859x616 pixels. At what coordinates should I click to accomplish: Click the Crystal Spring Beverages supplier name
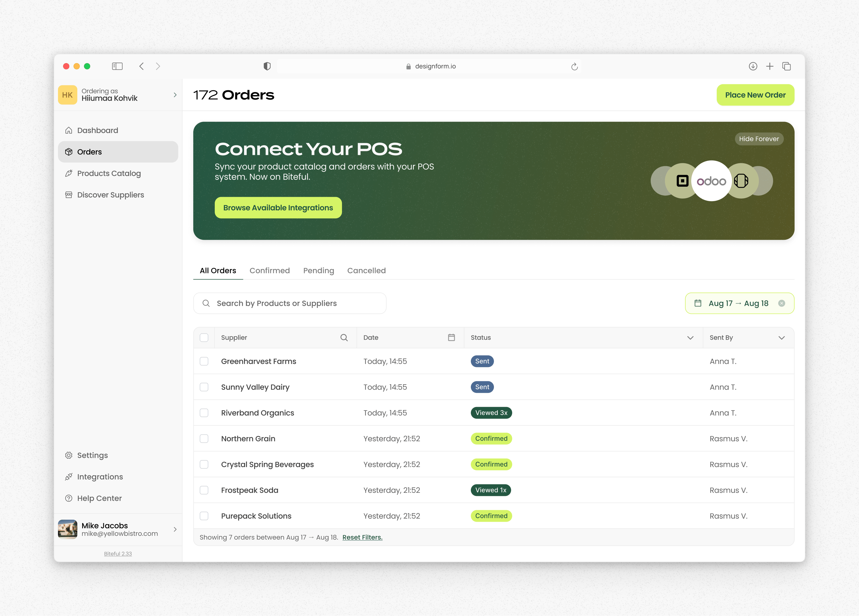coord(267,465)
